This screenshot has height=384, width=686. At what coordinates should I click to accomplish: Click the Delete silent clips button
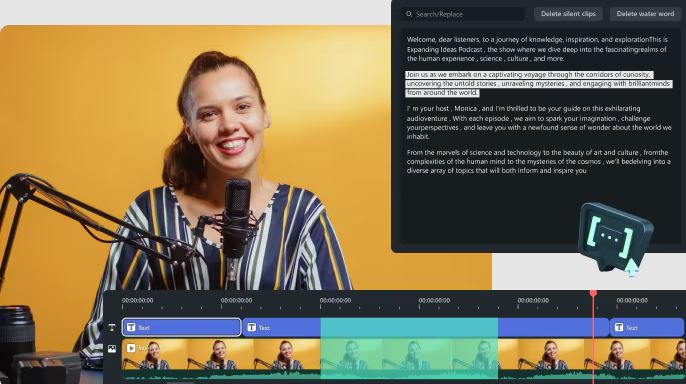pos(568,14)
